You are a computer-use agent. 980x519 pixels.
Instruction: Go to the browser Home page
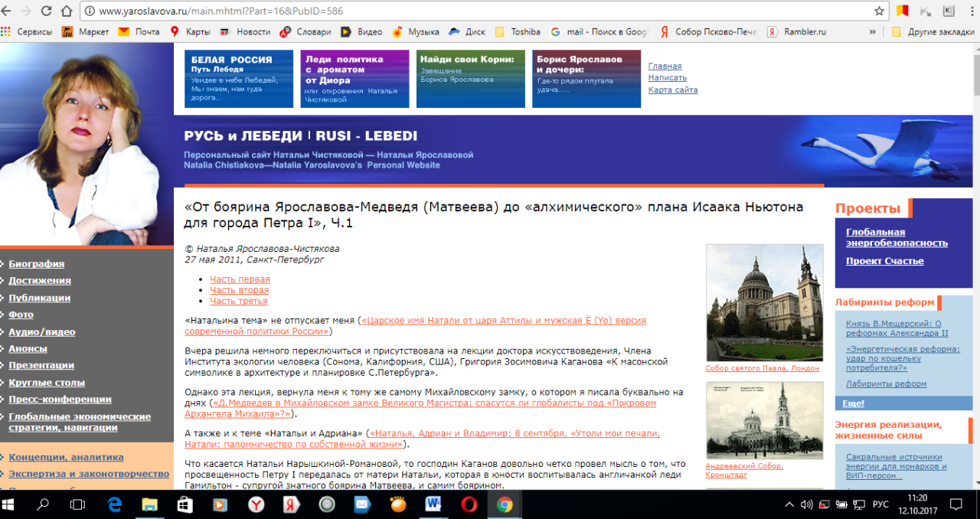pos(67,11)
